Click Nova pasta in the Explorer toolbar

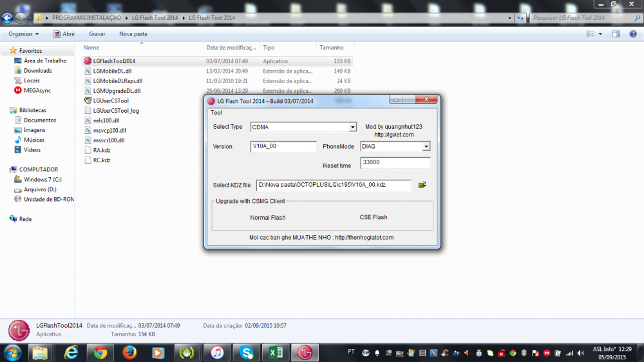133,34
